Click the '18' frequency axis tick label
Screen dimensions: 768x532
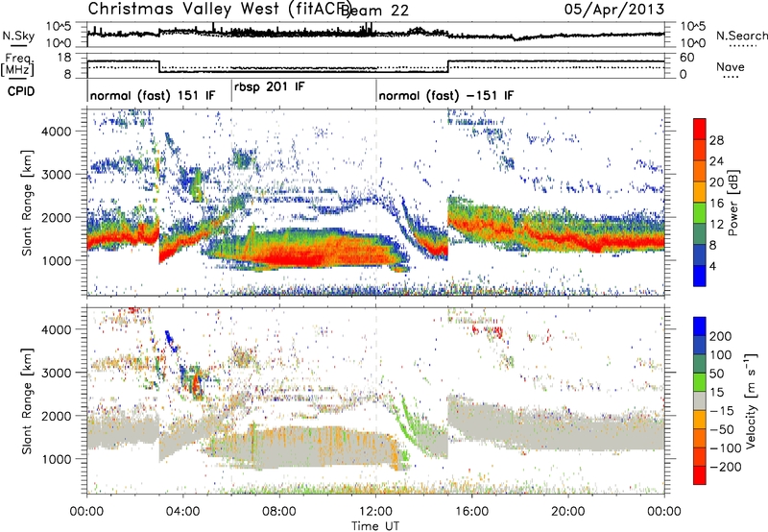click(x=64, y=58)
